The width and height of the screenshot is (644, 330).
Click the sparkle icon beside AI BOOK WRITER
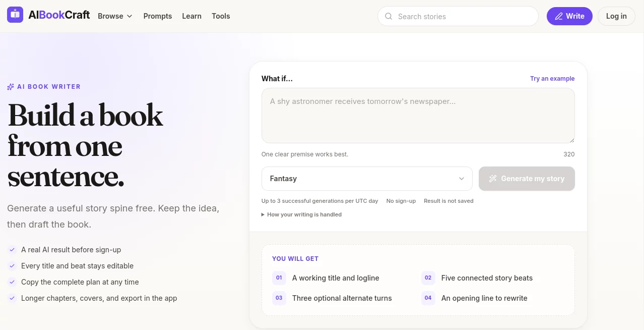[x=11, y=87]
